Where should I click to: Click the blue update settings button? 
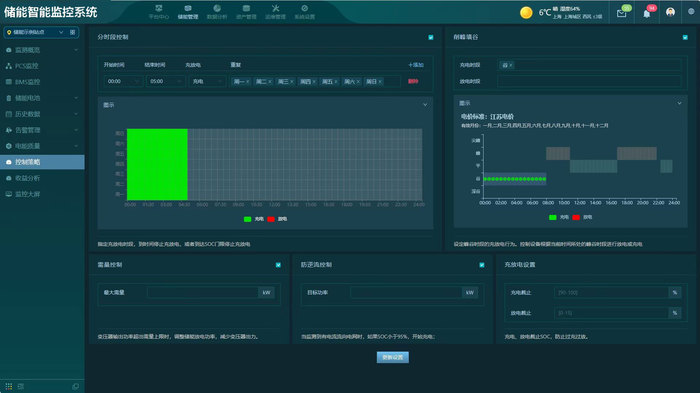(x=393, y=357)
